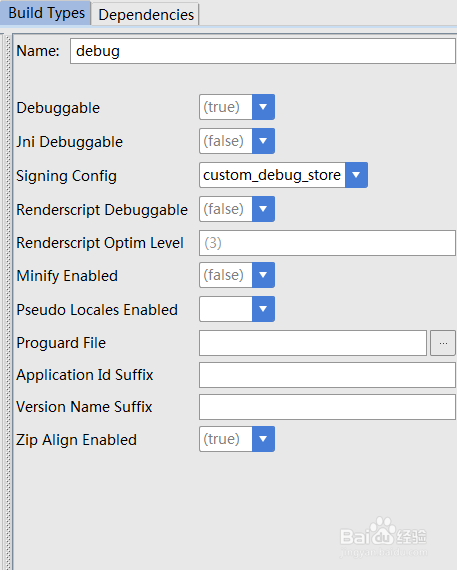Viewport: 457px width, 570px height.
Task: Click the Version Name Suffix field
Action: coord(327,407)
